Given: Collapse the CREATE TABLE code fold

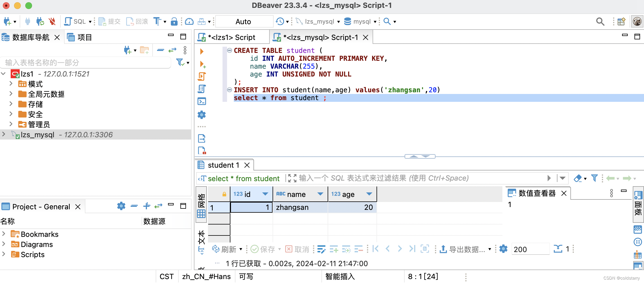Looking at the screenshot, I should click(x=229, y=50).
